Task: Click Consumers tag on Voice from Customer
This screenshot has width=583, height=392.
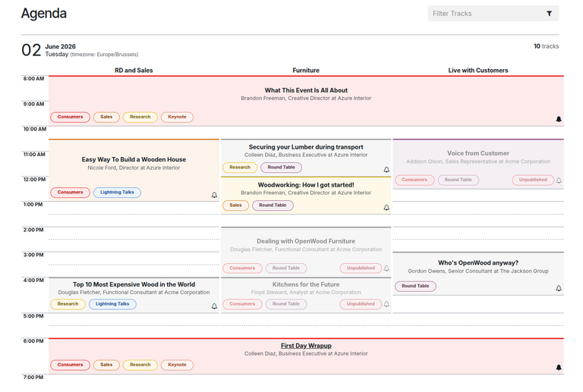Action: (414, 180)
